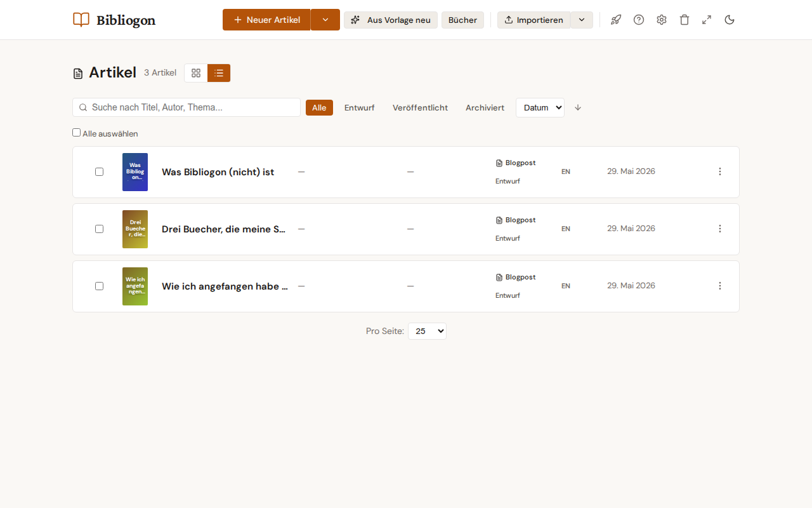Image resolution: width=812 pixels, height=508 pixels.
Task: Toggle fullscreen expand icon
Action: 707,20
